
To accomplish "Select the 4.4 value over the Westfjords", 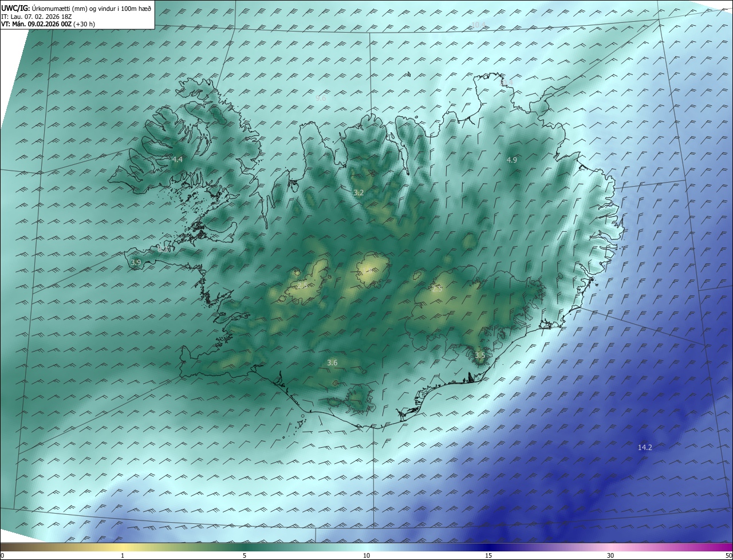I will coord(177,159).
